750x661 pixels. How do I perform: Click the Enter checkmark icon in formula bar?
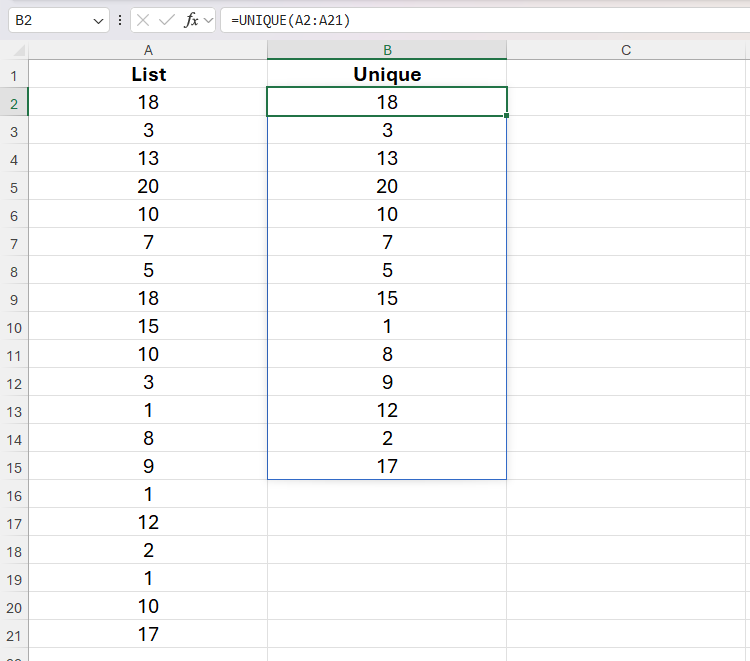pos(167,20)
